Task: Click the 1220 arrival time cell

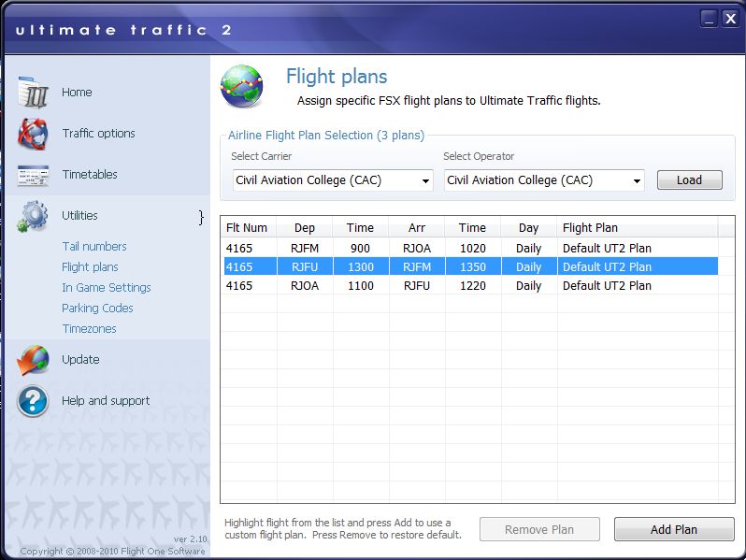Action: [473, 286]
